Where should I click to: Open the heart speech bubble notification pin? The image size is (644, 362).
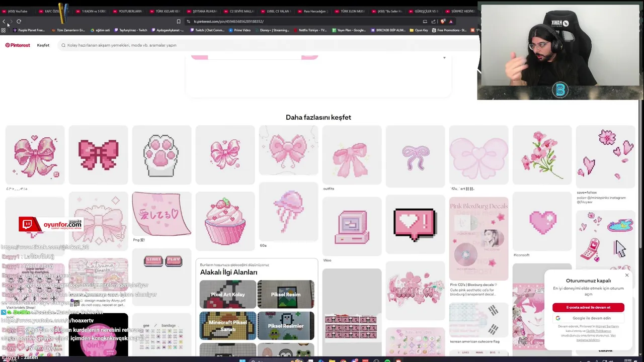[x=415, y=224]
